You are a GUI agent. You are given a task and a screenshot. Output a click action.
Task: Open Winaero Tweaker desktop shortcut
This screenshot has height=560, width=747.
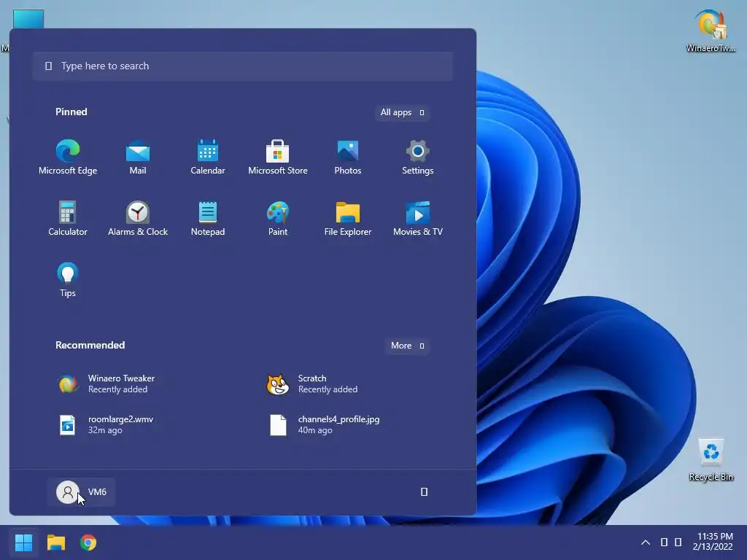711,31
